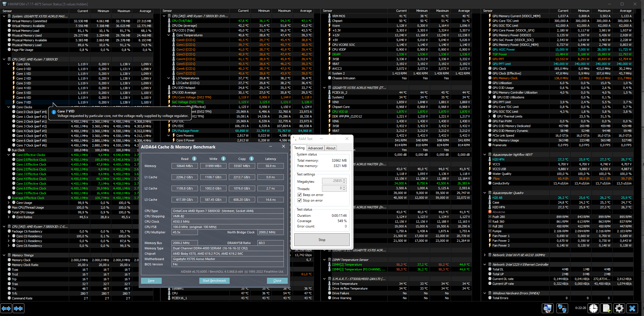Click the Threads stepper arrows in RAM Test

coord(344,188)
